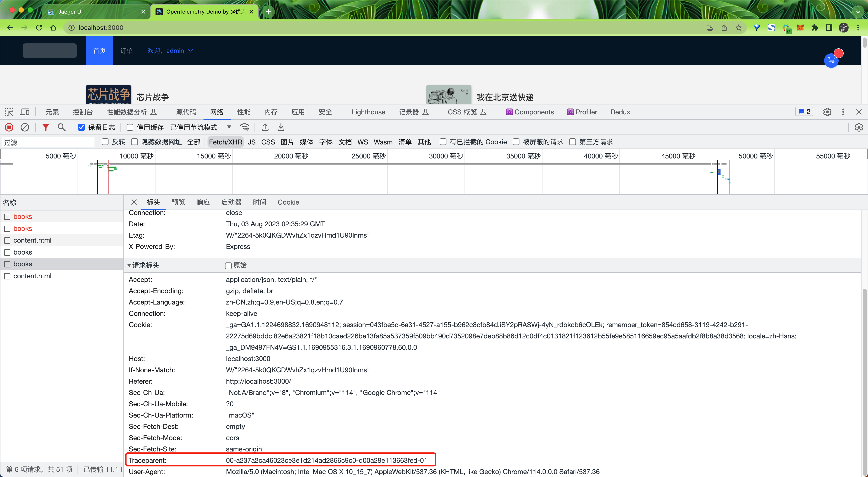Click the 芯片战争 book cover thumbnail
This screenshot has height=477, width=868.
(108, 94)
